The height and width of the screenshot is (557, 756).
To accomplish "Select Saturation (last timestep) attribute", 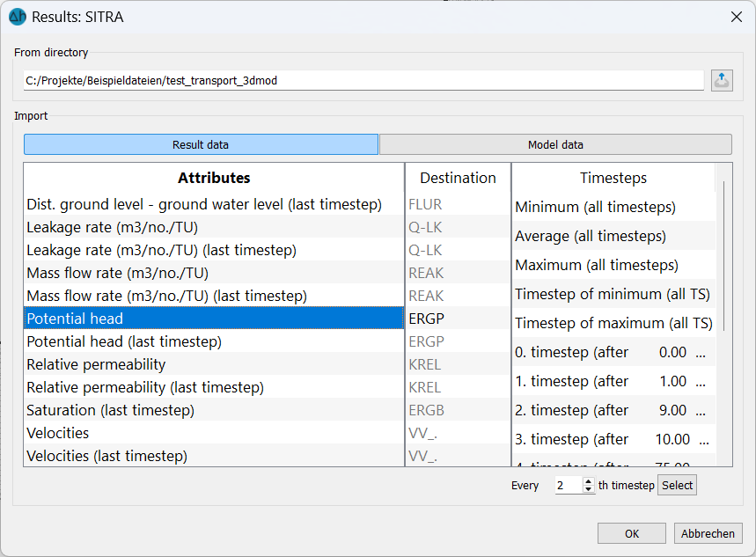I will click(x=214, y=410).
